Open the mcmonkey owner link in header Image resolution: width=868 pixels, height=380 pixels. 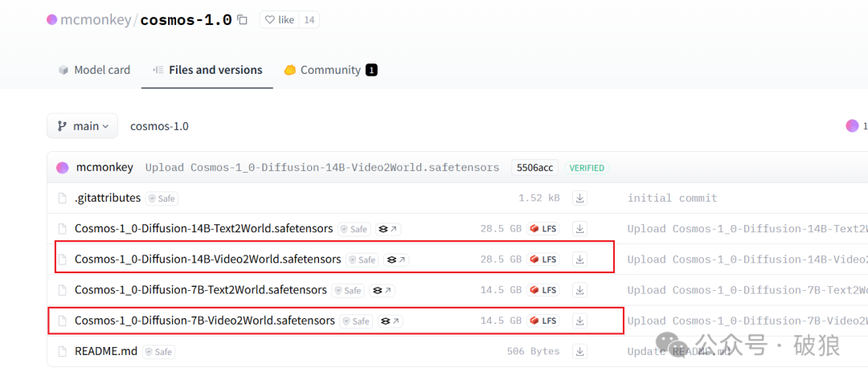coord(95,20)
